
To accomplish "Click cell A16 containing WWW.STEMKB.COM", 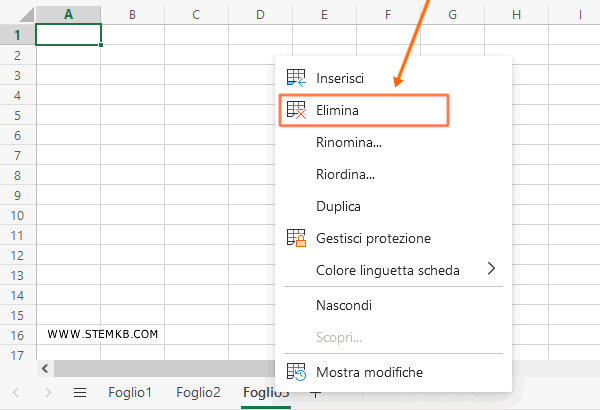I will (x=68, y=335).
